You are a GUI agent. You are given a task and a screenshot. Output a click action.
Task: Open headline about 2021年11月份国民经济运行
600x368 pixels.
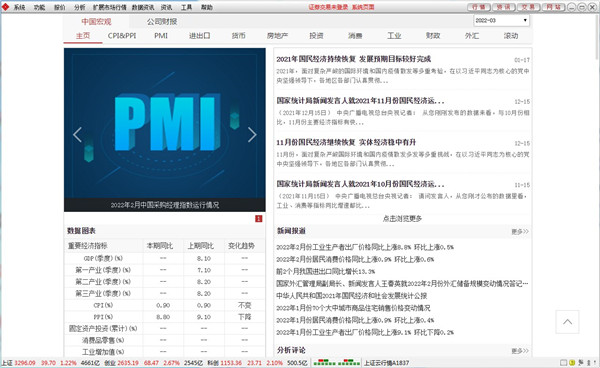360,101
